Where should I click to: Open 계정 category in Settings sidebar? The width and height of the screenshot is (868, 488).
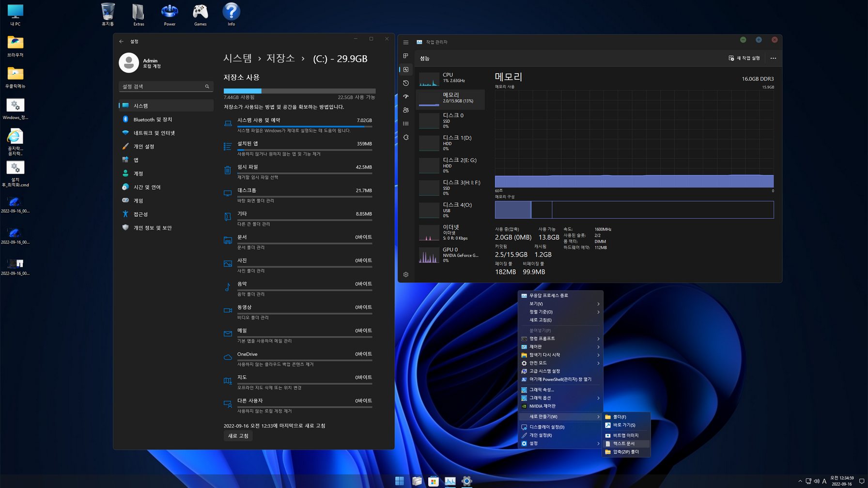pyautogui.click(x=166, y=173)
